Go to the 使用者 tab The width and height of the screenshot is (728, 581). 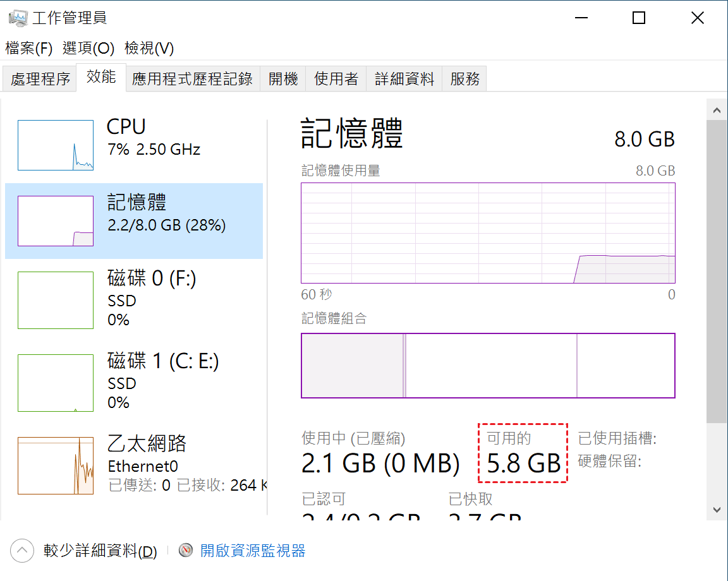click(336, 79)
